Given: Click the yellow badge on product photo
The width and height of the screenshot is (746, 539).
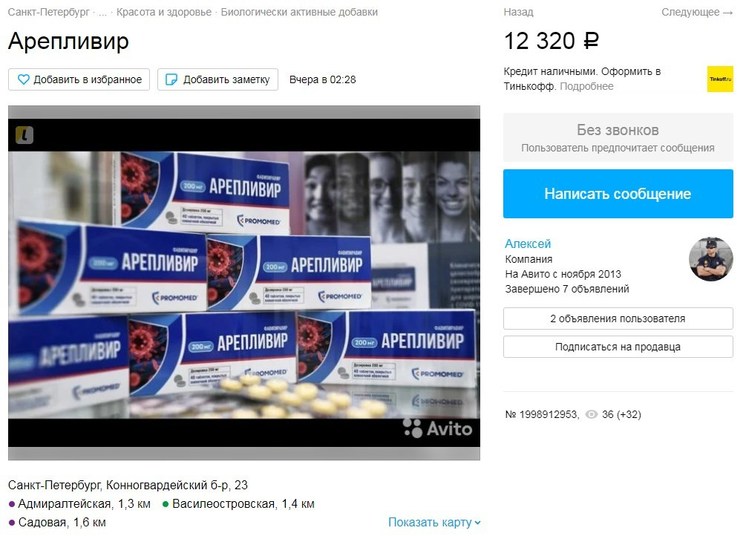Looking at the screenshot, I should pyautogui.click(x=24, y=135).
